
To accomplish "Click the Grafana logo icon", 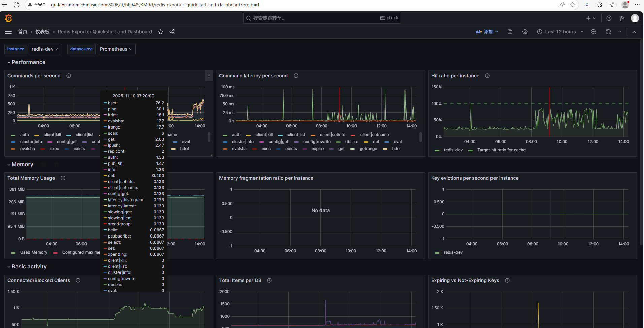I will (x=9, y=18).
